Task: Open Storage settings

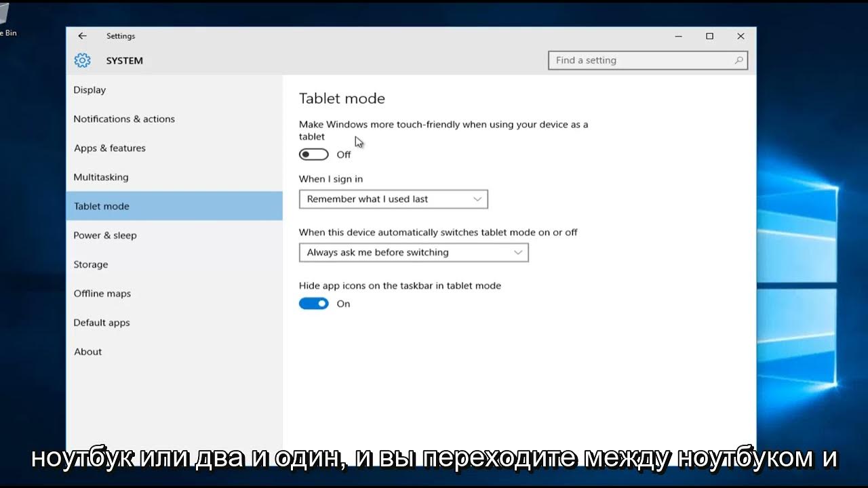Action: coord(174,264)
